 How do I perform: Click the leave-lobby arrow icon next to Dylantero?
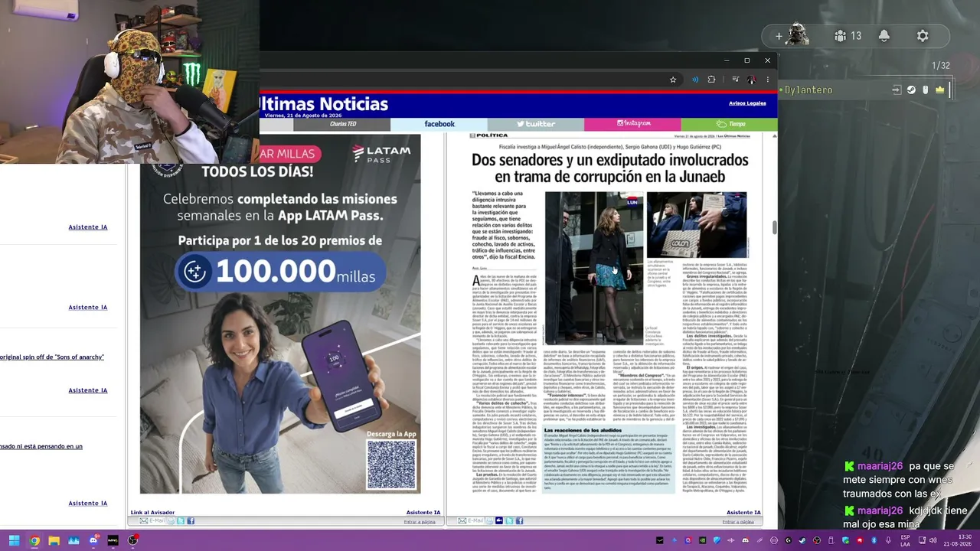pyautogui.click(x=897, y=90)
